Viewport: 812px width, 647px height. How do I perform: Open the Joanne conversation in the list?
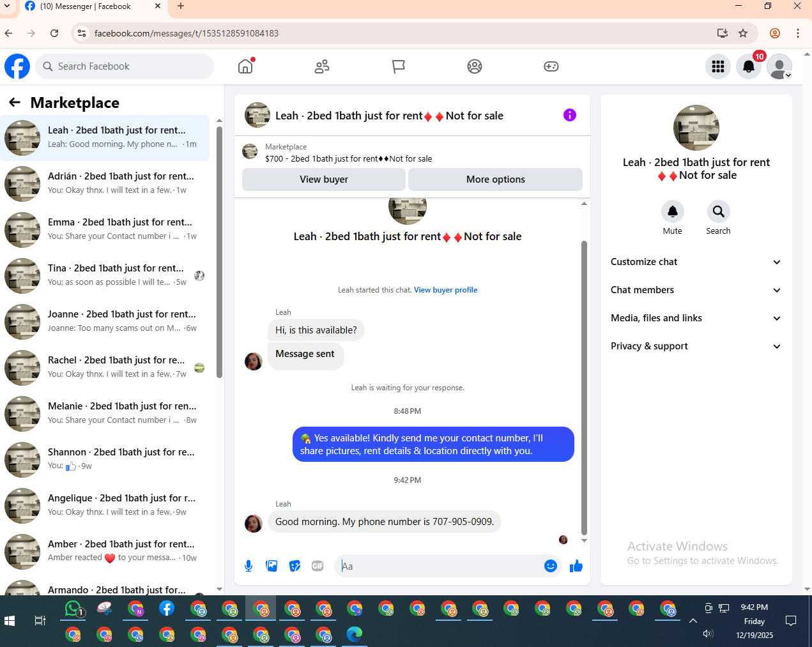click(x=105, y=321)
